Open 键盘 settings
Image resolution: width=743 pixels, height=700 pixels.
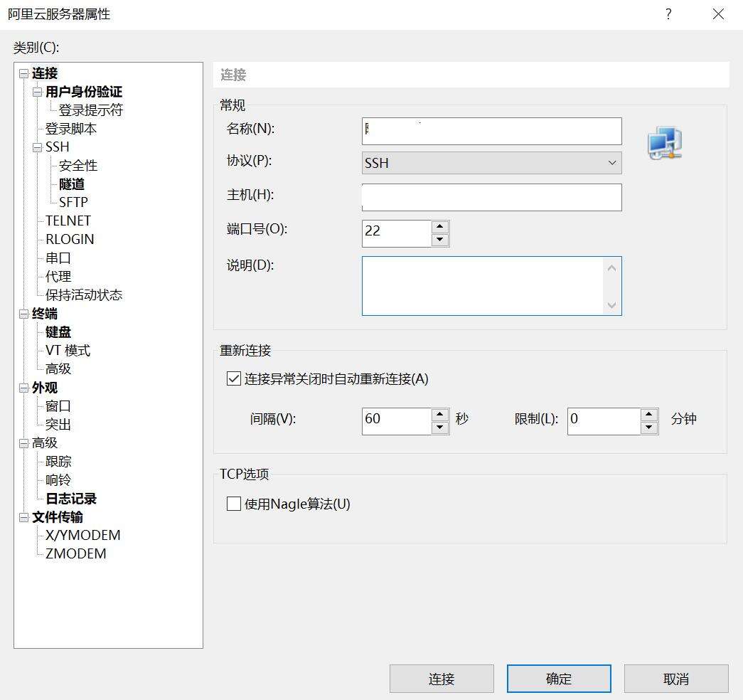click(x=58, y=332)
